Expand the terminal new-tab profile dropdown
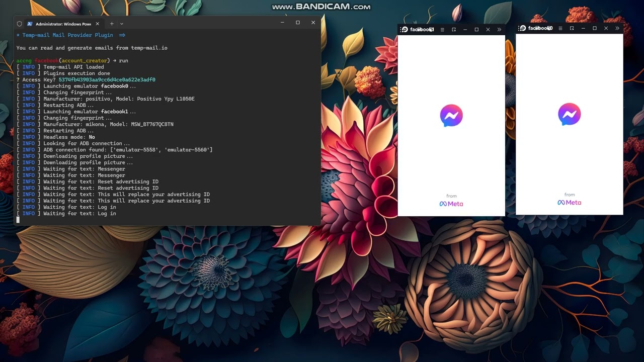 (x=122, y=24)
